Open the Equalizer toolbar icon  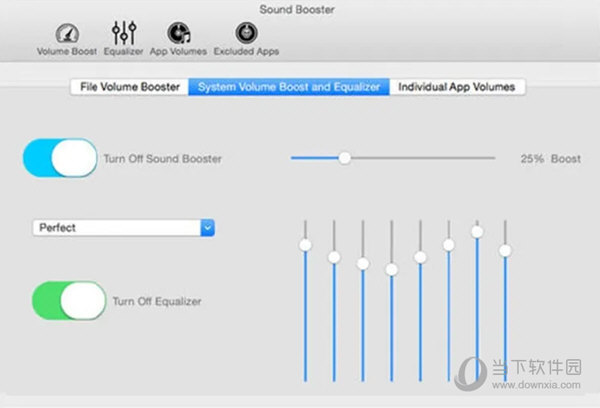tap(124, 39)
